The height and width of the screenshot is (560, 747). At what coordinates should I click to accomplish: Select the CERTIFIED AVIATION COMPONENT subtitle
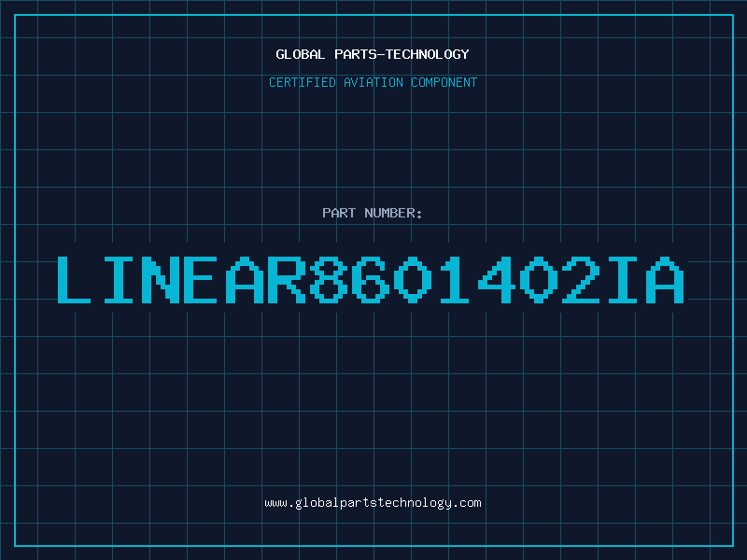click(x=373, y=82)
